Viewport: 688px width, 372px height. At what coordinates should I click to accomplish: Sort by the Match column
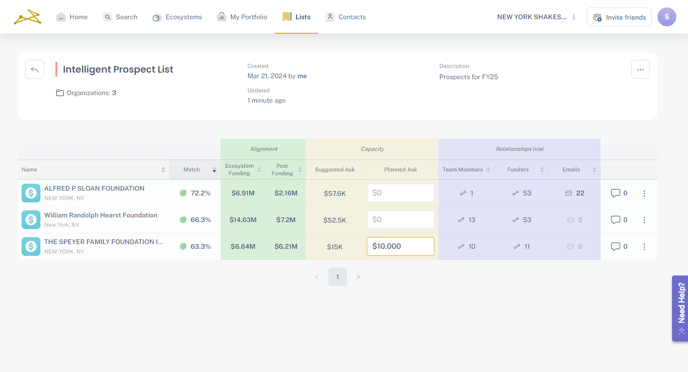click(214, 170)
